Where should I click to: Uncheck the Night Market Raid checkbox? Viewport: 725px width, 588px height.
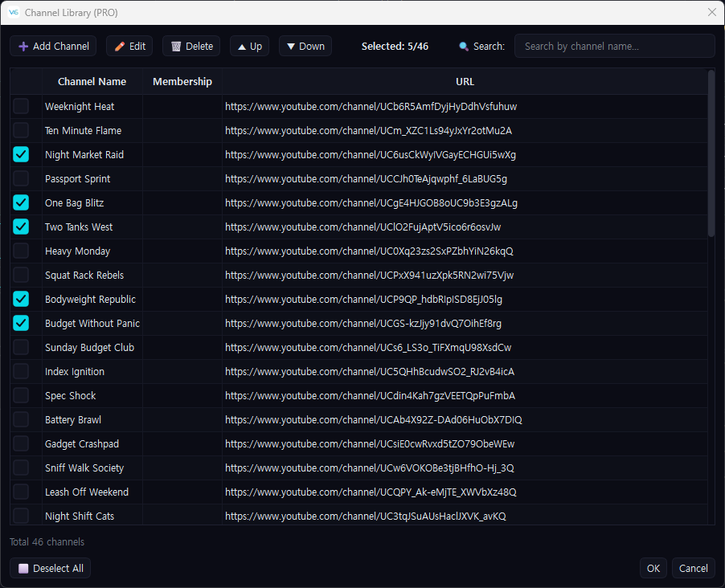click(21, 154)
